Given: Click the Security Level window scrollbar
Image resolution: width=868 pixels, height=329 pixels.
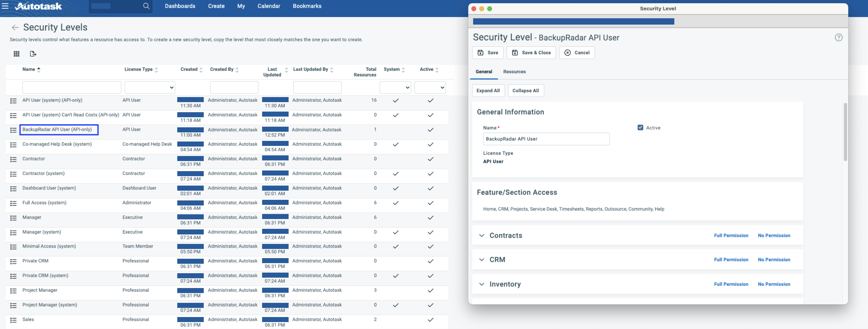Looking at the screenshot, I should tap(845, 132).
